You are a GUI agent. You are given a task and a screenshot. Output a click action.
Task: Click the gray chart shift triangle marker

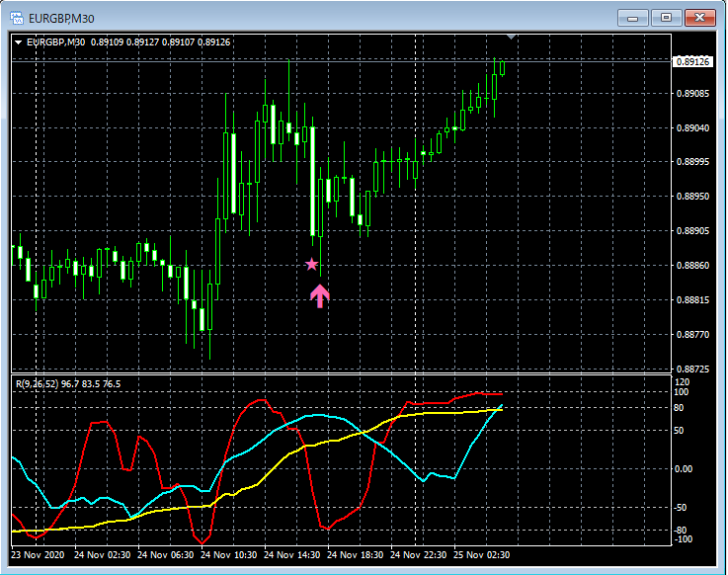pos(511,37)
